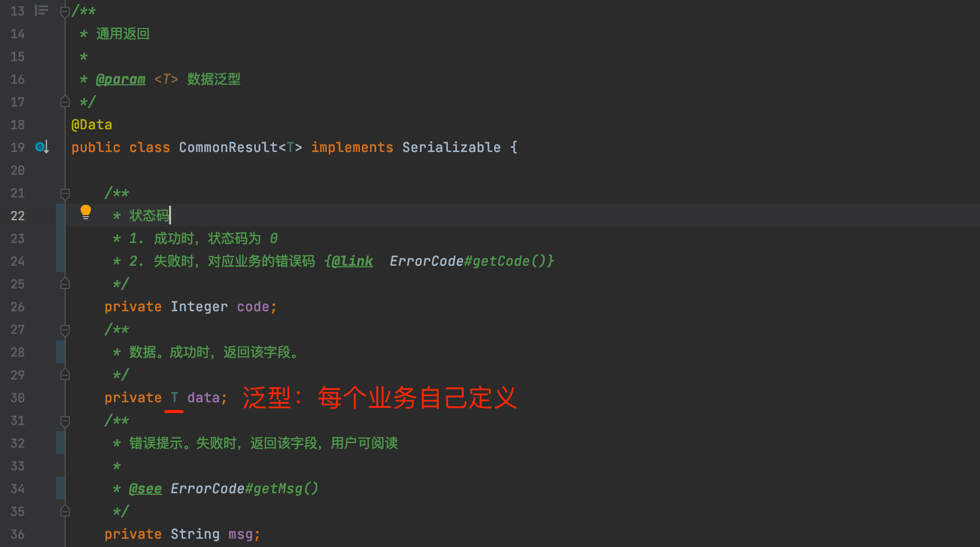Click the fold end marker at line 29
The image size is (980, 547).
(65, 375)
